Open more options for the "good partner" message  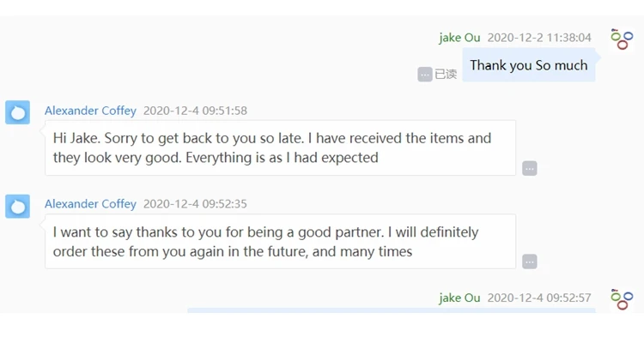coord(530,262)
